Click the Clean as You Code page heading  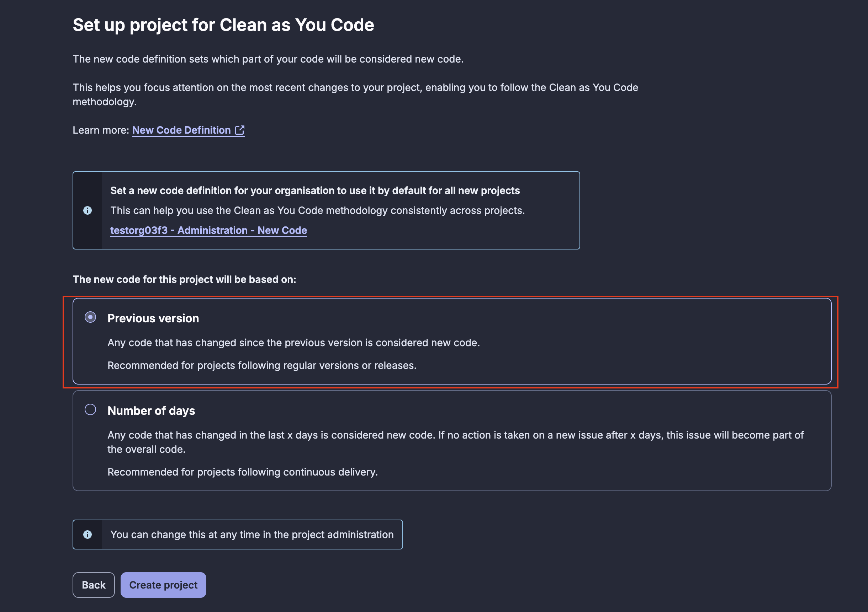tap(223, 25)
